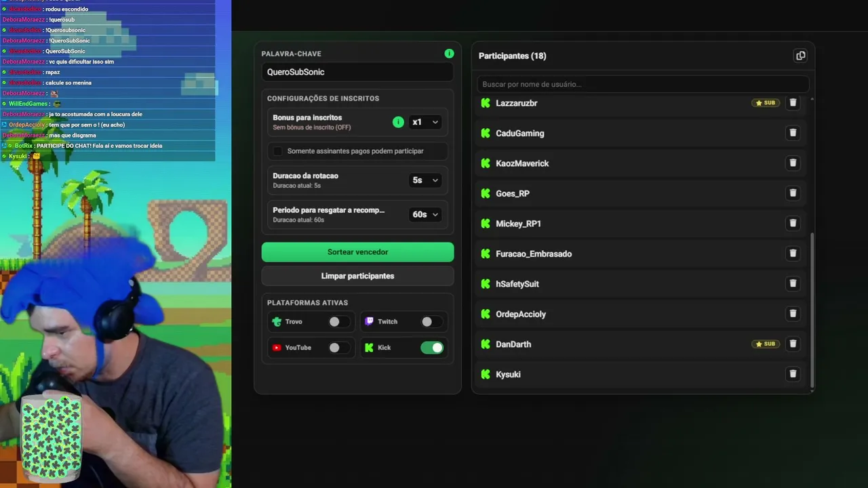
Task: Click the Kick logo in Plataformas Ativas
Action: tap(369, 348)
